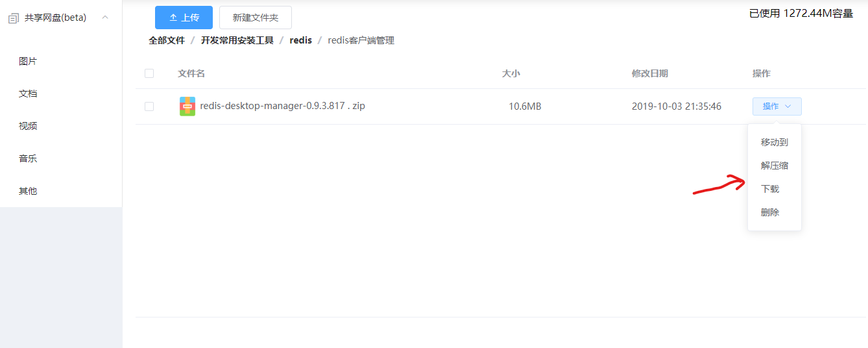Click the 新建文件夹 button
Viewport: 868px width, 348px height.
pyautogui.click(x=256, y=18)
